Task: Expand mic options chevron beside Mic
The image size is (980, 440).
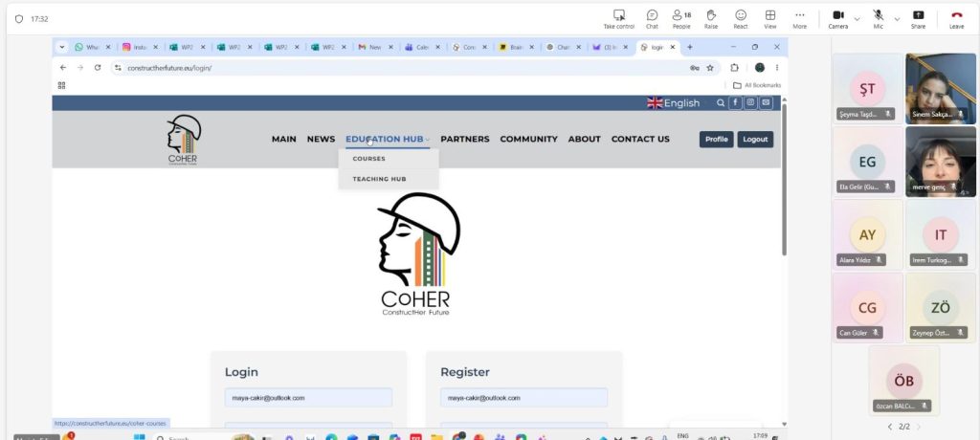Action: pyautogui.click(x=897, y=19)
